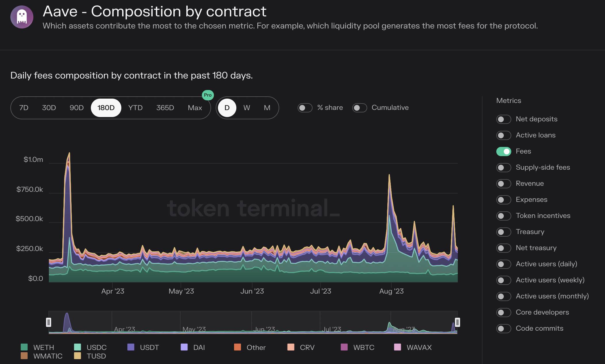
Task: Click the green Pro badge
Action: click(x=208, y=95)
